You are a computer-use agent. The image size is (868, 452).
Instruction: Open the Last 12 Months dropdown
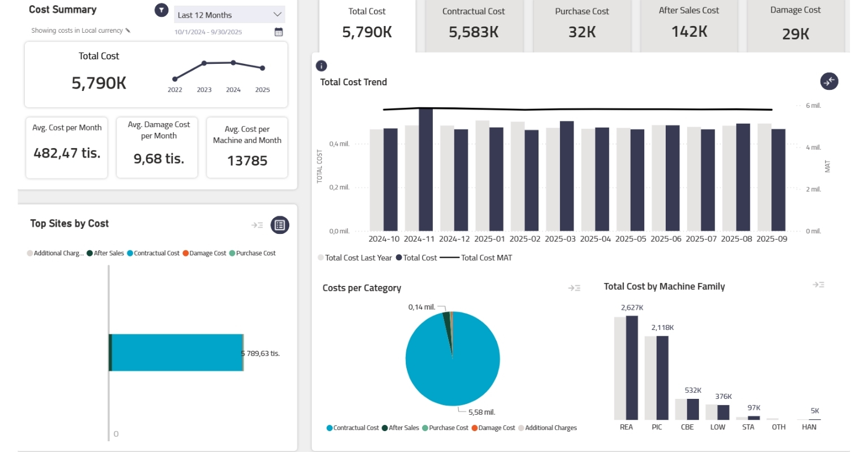tap(229, 15)
